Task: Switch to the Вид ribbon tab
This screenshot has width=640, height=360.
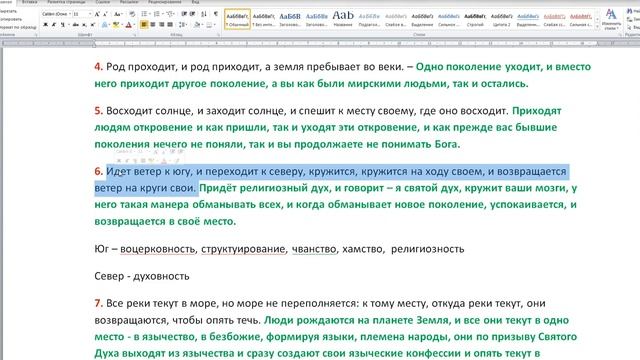Action: coord(196,2)
